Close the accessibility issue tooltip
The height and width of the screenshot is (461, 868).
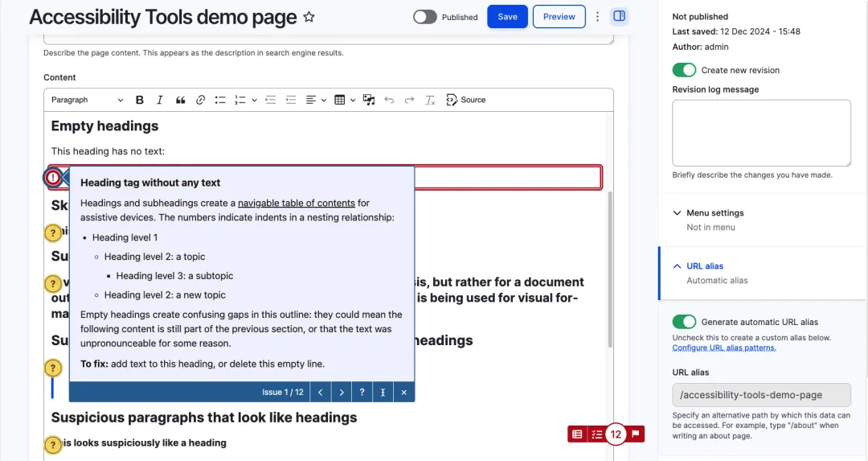(x=404, y=392)
